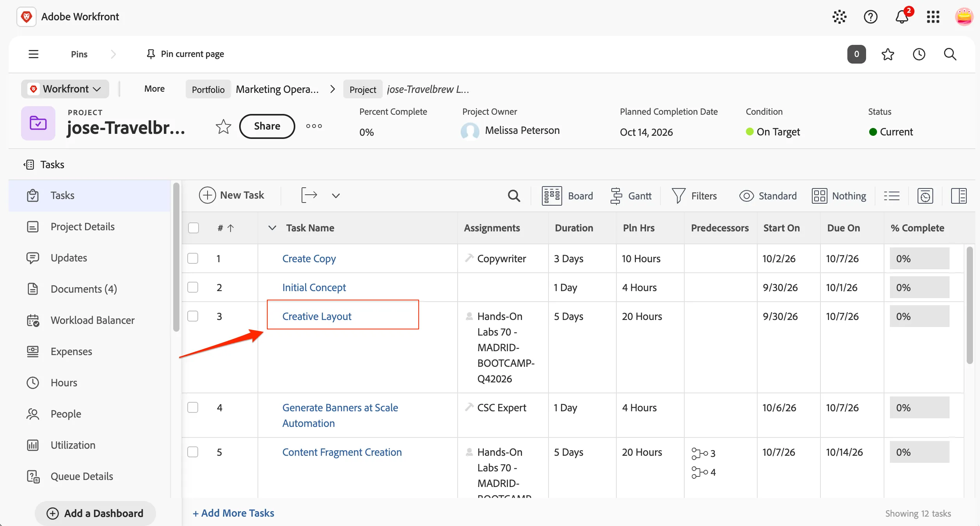Open the list density lines icon
Image resolution: width=980 pixels, height=526 pixels.
click(x=891, y=195)
